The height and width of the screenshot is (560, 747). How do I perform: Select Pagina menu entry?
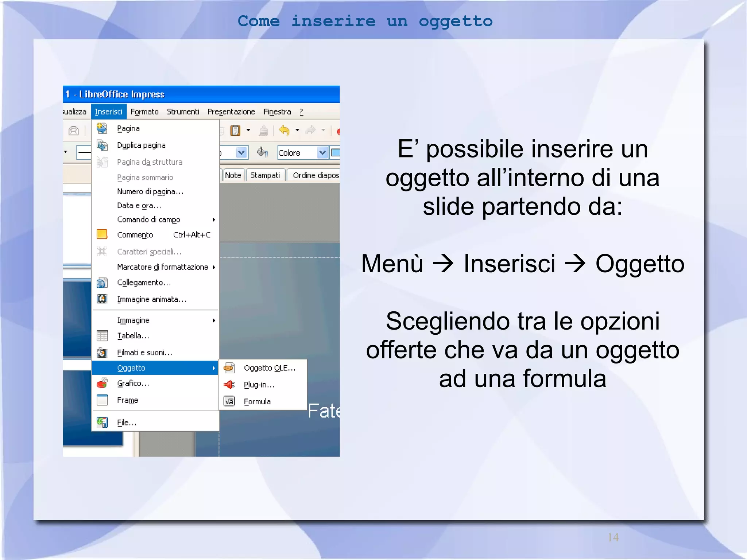[156, 128]
